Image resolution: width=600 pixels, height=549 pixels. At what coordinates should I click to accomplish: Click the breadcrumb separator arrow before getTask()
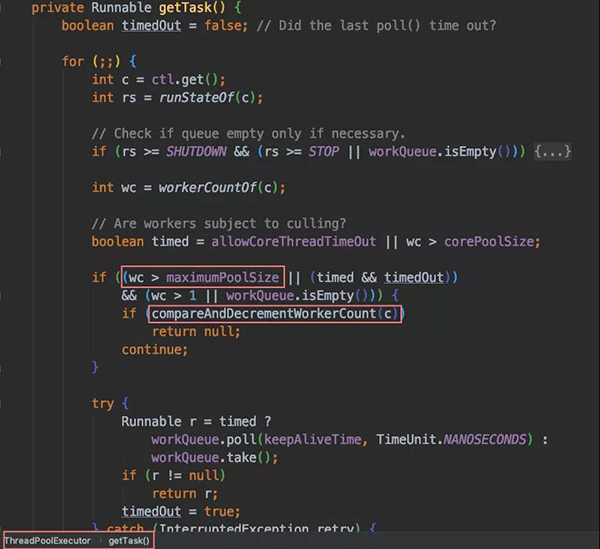pos(100,541)
